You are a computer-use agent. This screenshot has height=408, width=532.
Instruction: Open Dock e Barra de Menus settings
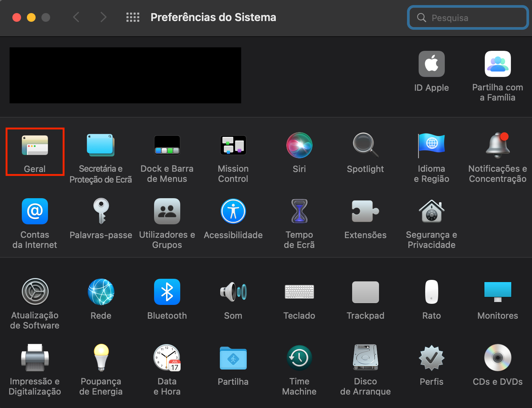(167, 146)
